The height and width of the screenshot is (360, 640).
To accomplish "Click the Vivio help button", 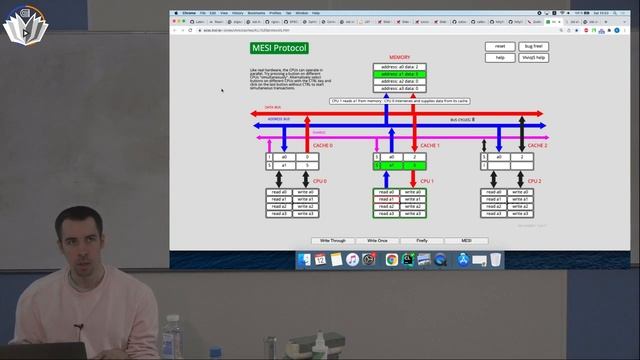I will (x=533, y=58).
